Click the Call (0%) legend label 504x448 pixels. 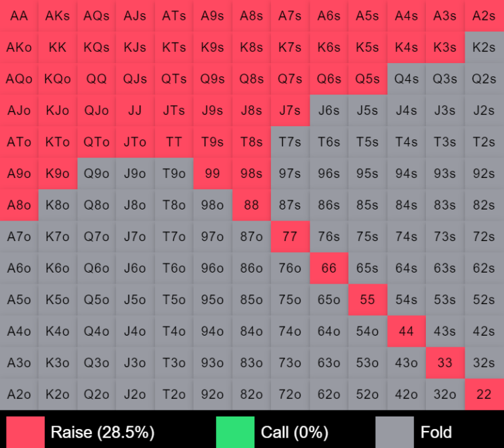tap(295, 432)
